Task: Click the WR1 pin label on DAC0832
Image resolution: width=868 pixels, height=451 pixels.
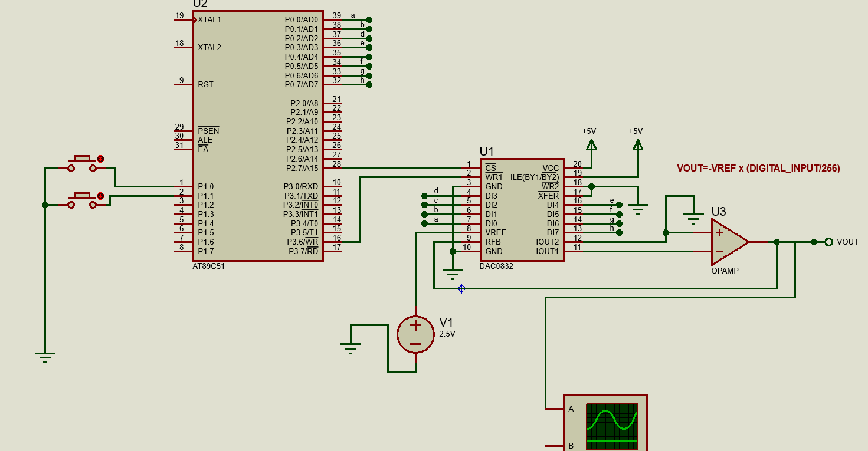Action: pyautogui.click(x=493, y=177)
